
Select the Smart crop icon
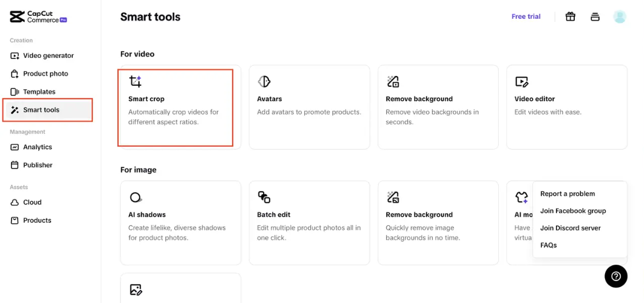click(135, 81)
